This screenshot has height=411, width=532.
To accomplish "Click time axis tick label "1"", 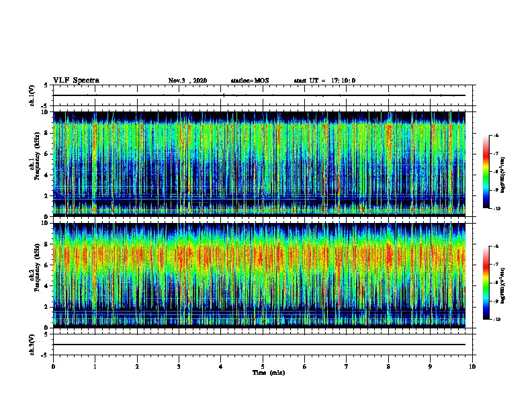I will (95, 367).
